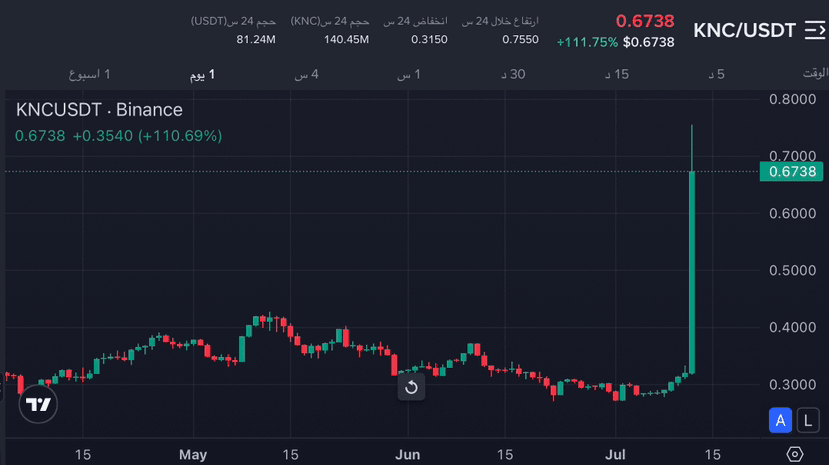This screenshot has width=829, height=465.
Task: Select the 1 س timeframe
Action: click(x=409, y=75)
